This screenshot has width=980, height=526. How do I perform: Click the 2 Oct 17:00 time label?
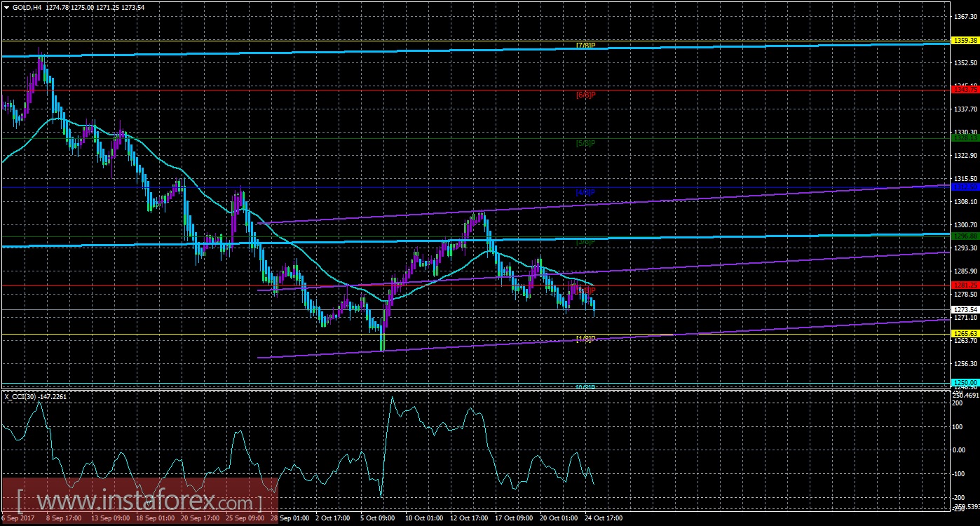(x=332, y=518)
